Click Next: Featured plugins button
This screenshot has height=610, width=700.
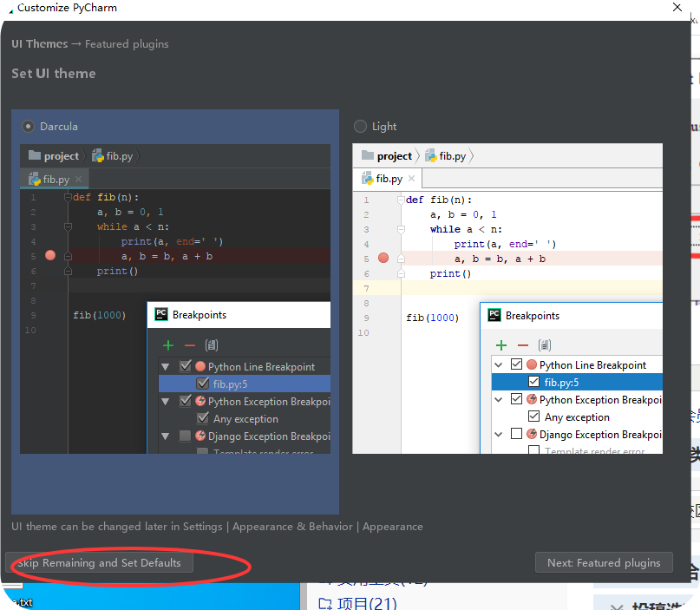604,562
